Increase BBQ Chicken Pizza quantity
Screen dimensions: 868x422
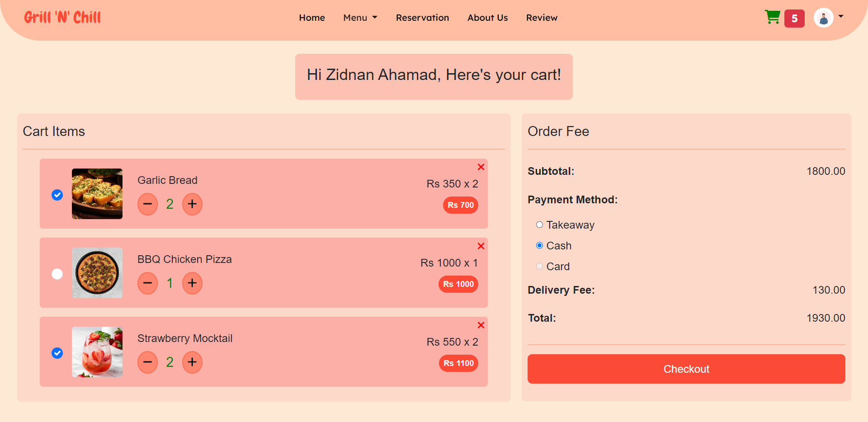coord(192,283)
